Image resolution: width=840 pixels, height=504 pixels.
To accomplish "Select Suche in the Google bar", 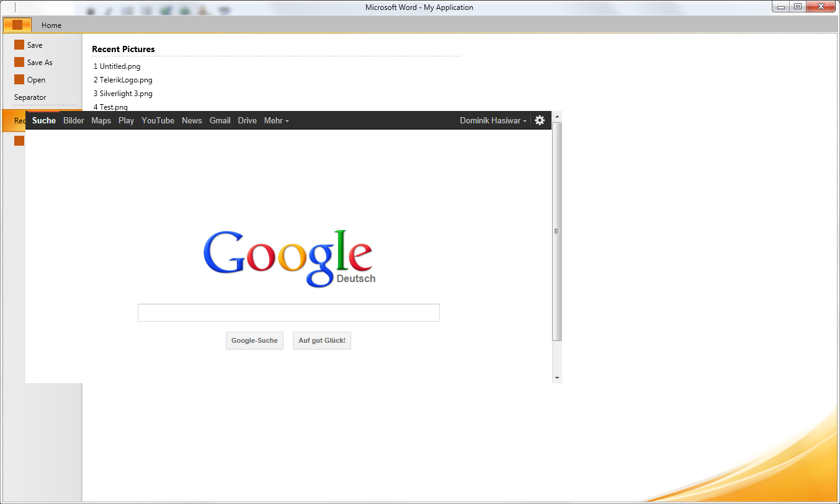I will 44,120.
